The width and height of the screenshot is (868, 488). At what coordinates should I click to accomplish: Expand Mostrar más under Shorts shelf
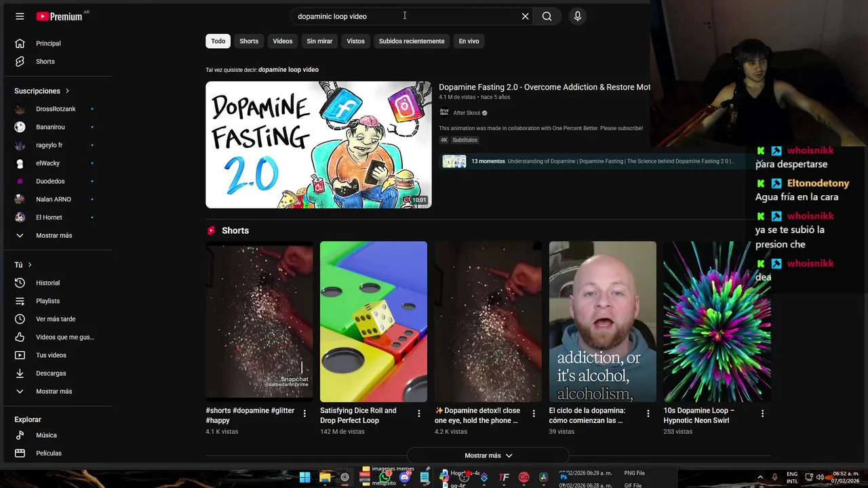488,455
